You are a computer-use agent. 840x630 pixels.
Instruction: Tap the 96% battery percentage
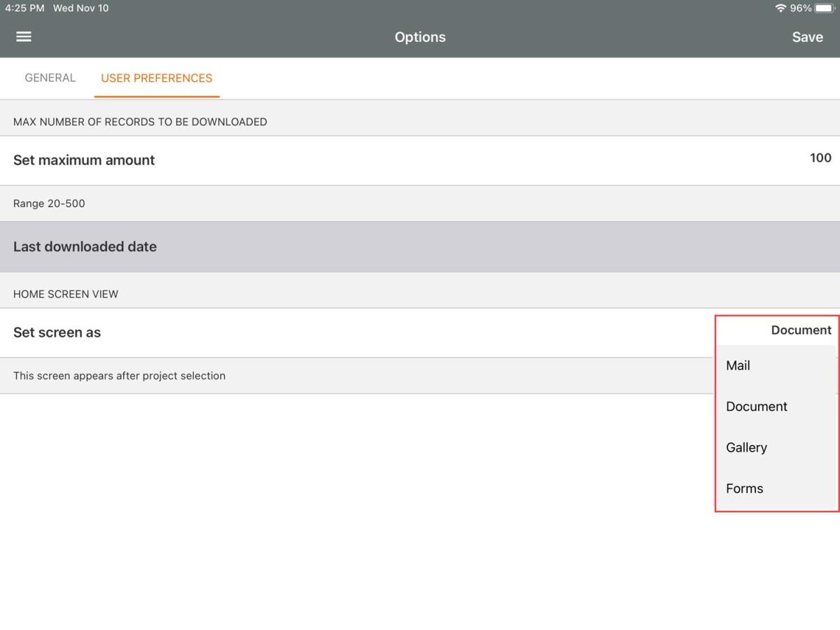click(x=801, y=8)
